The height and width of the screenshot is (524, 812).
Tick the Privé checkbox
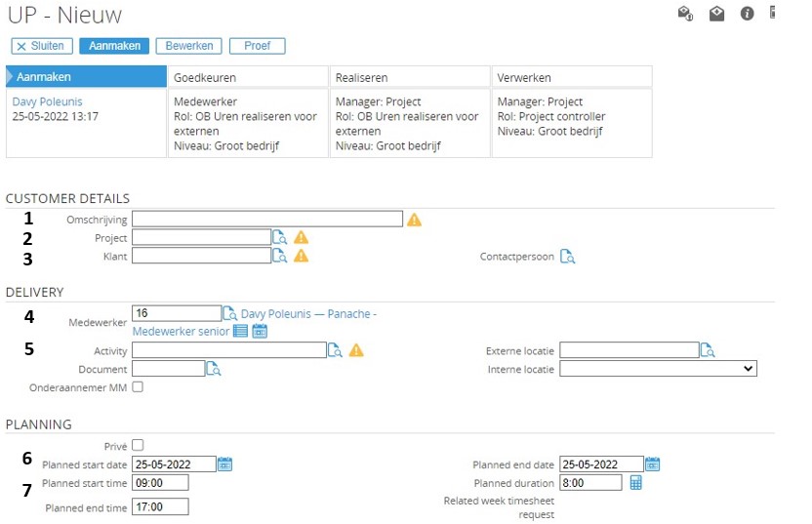[x=138, y=445]
